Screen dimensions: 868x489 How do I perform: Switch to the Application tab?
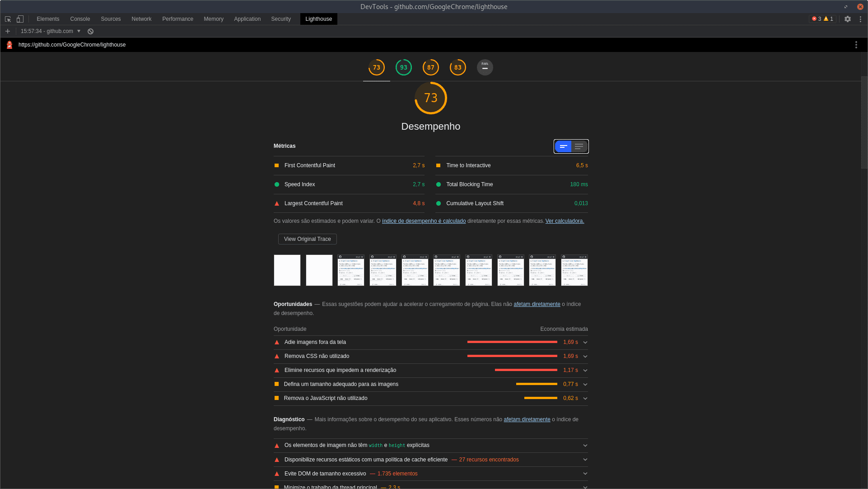click(247, 19)
